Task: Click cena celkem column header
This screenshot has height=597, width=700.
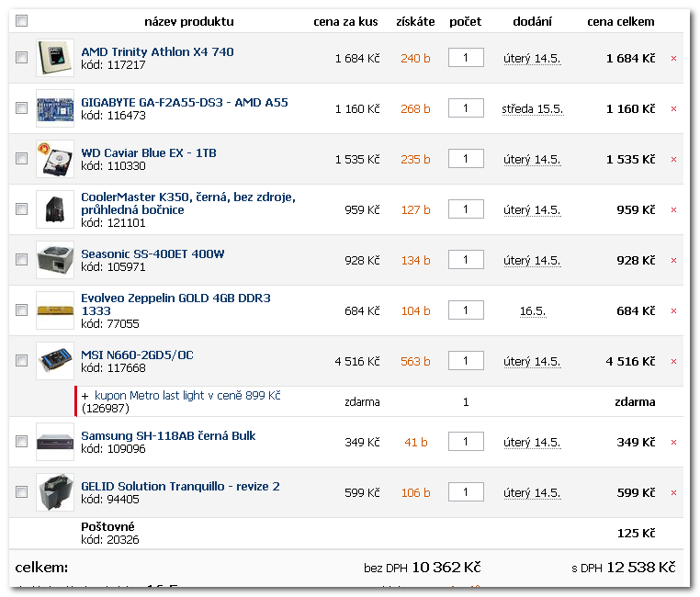Action: 620,21
